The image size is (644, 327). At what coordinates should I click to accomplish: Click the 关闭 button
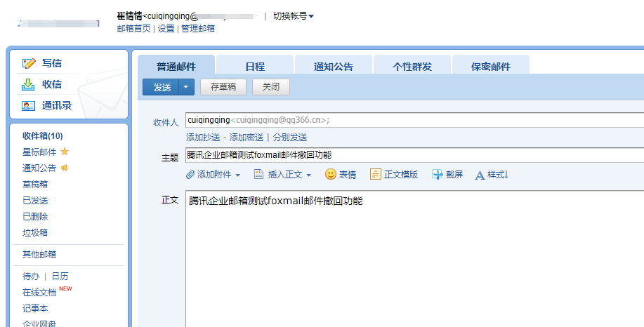coord(271,87)
